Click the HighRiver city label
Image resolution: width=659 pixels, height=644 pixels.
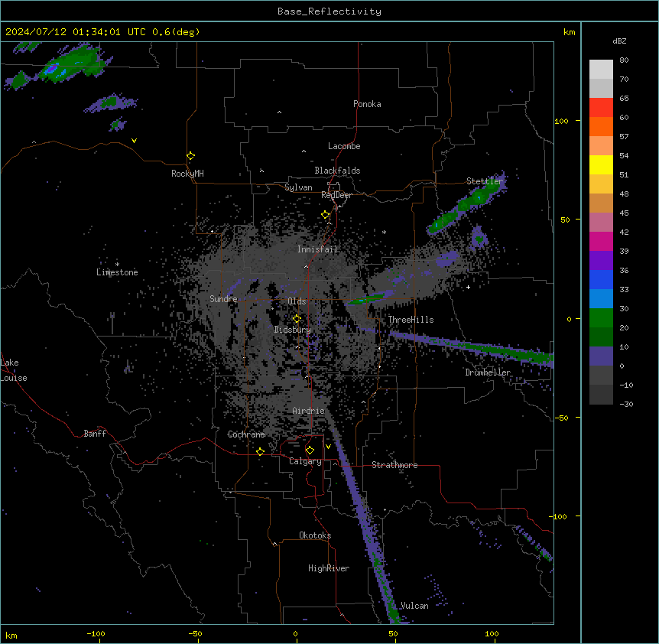329,568
